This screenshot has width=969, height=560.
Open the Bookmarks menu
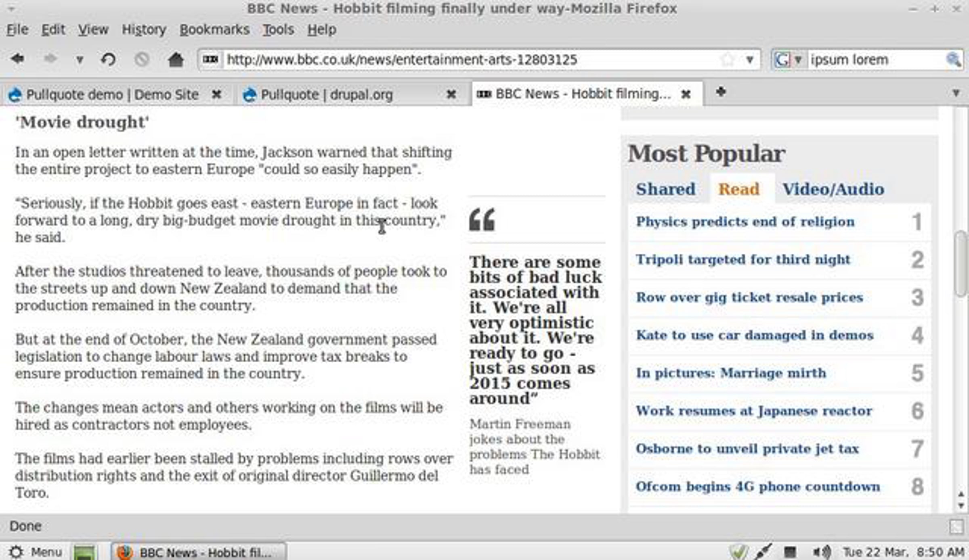point(214,29)
